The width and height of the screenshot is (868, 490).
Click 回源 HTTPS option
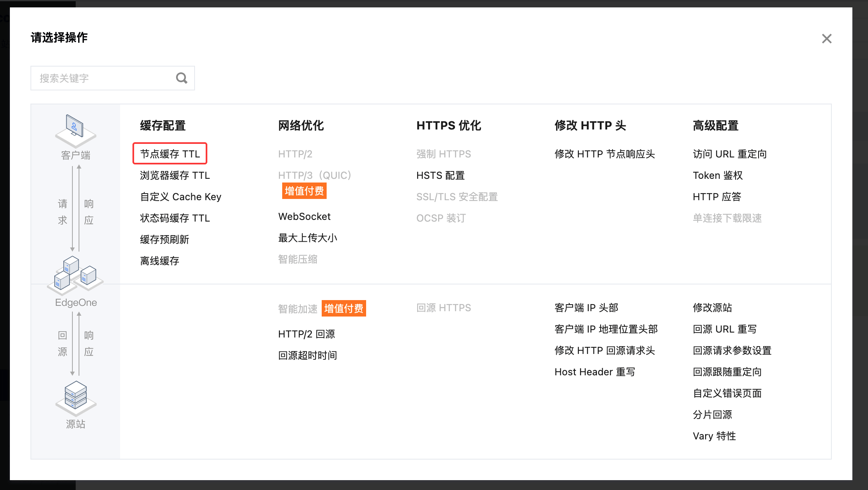coord(443,308)
